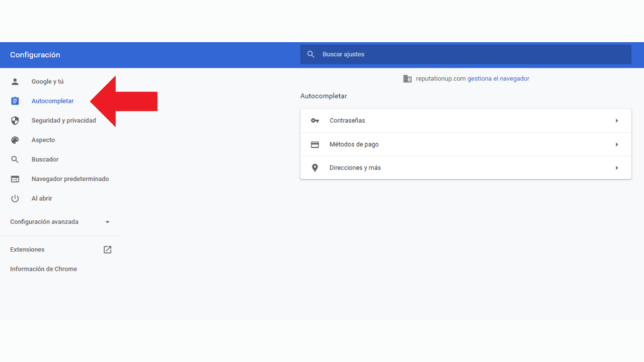Click the card icon beside Métodos de pago
Viewport: 644px width, 362px height.
[x=315, y=144]
